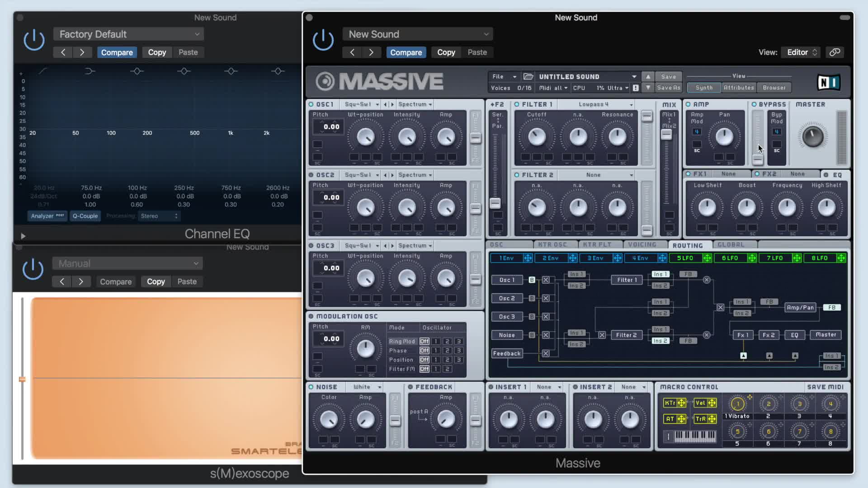
Task: Toggle the OSC2 enable indicator
Action: tap(311, 175)
